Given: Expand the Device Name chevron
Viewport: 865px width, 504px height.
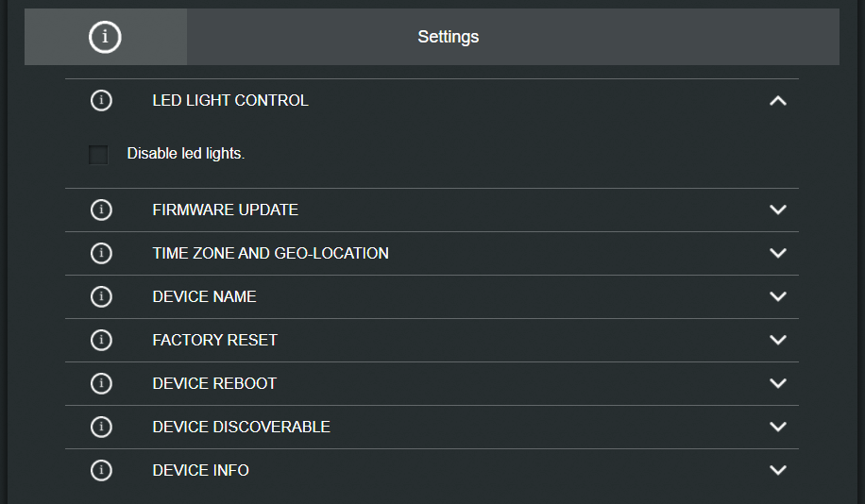Looking at the screenshot, I should pos(778,296).
